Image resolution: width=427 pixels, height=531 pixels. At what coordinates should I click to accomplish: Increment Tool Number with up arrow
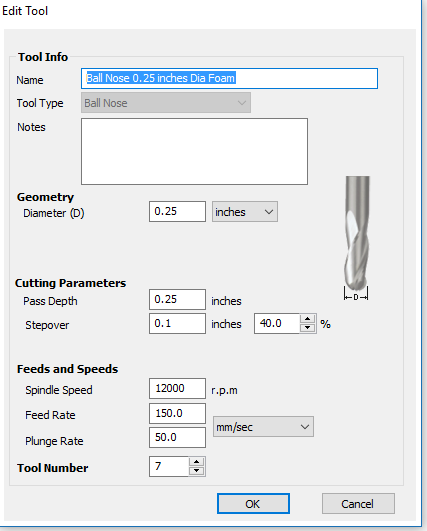(196, 462)
